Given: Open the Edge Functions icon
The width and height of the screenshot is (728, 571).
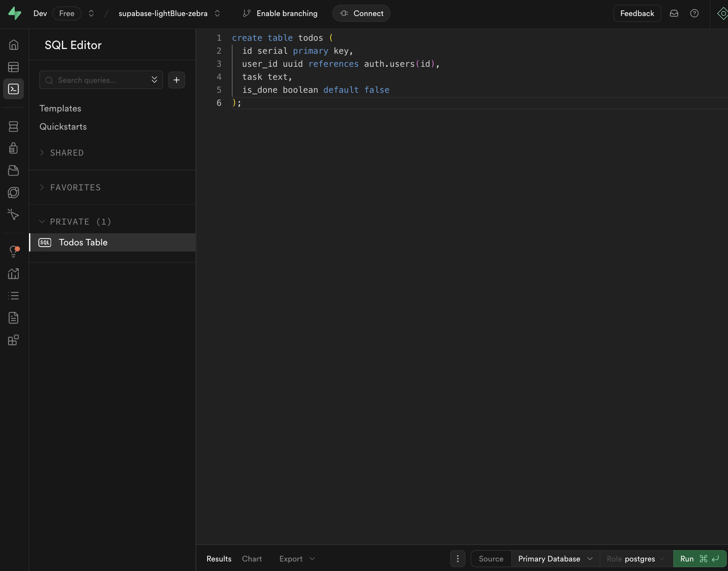Looking at the screenshot, I should (13, 193).
